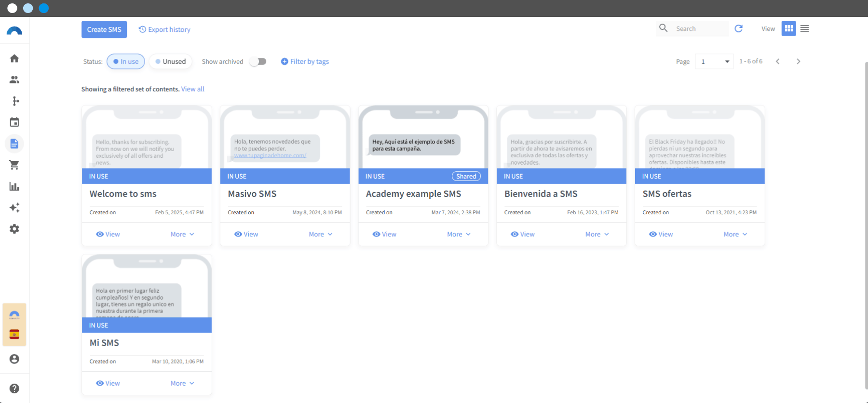Click the small logo above the flag
Image resolution: width=868 pixels, height=403 pixels.
(14, 315)
